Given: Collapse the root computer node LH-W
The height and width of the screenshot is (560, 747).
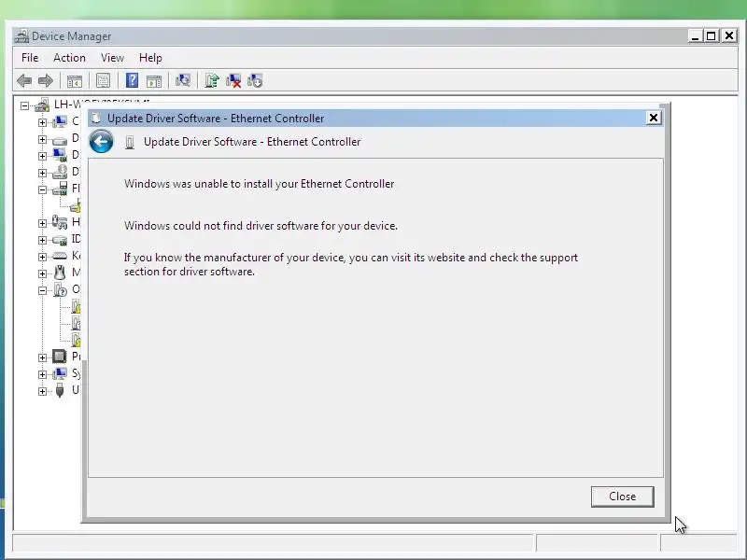Looking at the screenshot, I should (25, 105).
